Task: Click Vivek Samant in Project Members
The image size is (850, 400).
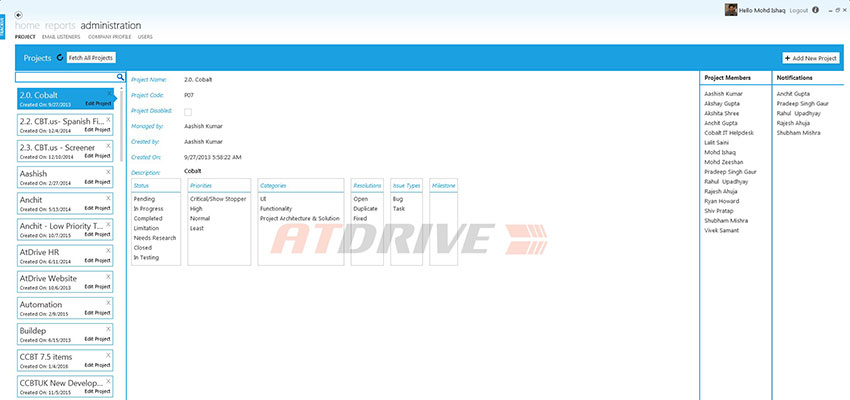Action: (721, 230)
